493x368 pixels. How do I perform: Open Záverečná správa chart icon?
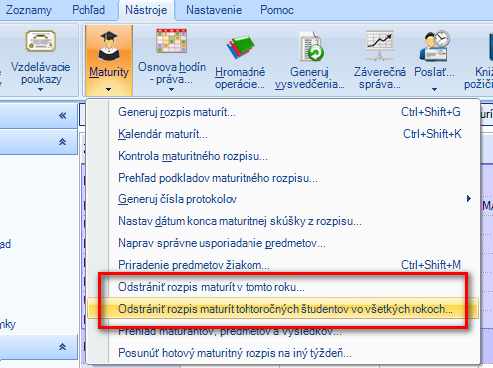tap(379, 45)
